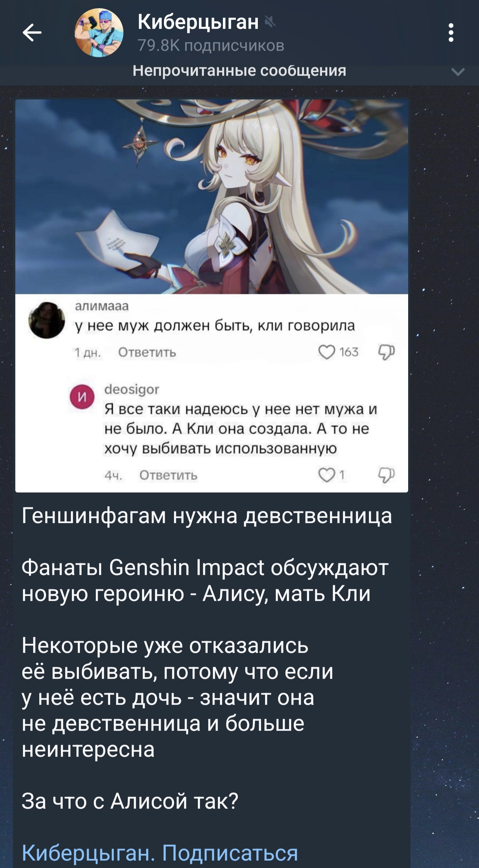
Task: Like deosigor's comment heart icon
Action: pyautogui.click(x=326, y=475)
